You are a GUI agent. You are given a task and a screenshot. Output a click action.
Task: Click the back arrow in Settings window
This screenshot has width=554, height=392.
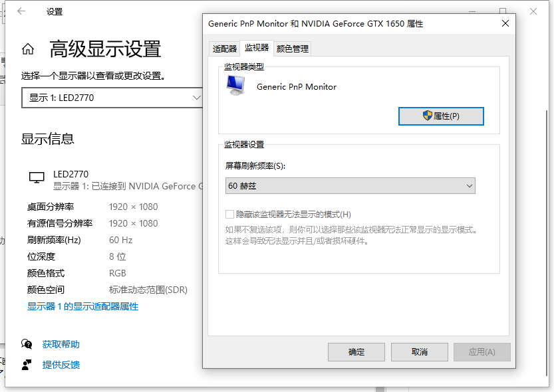click(x=21, y=11)
